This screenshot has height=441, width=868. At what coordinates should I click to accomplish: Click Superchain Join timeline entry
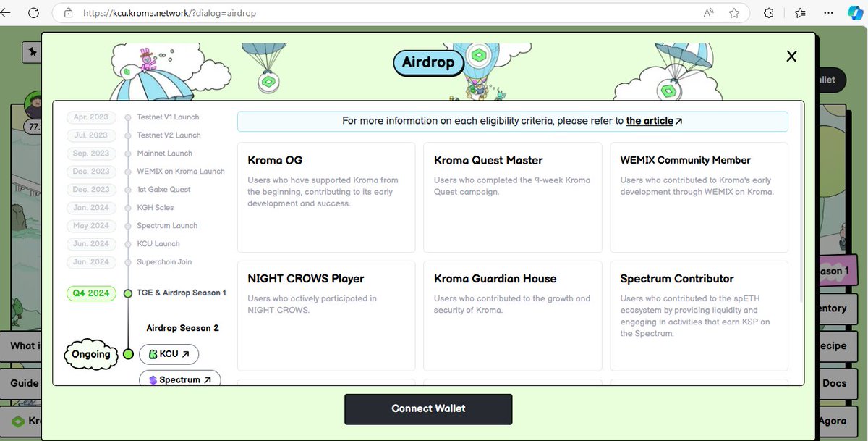point(164,262)
